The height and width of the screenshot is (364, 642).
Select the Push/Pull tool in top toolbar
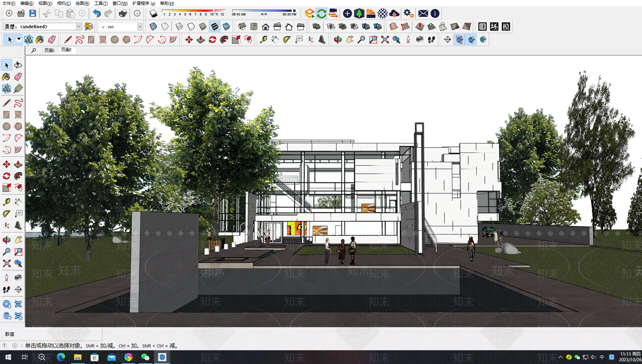coord(201,39)
